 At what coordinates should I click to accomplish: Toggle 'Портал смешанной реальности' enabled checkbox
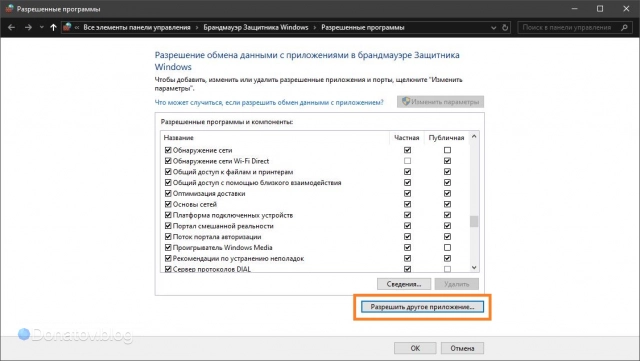tap(168, 226)
